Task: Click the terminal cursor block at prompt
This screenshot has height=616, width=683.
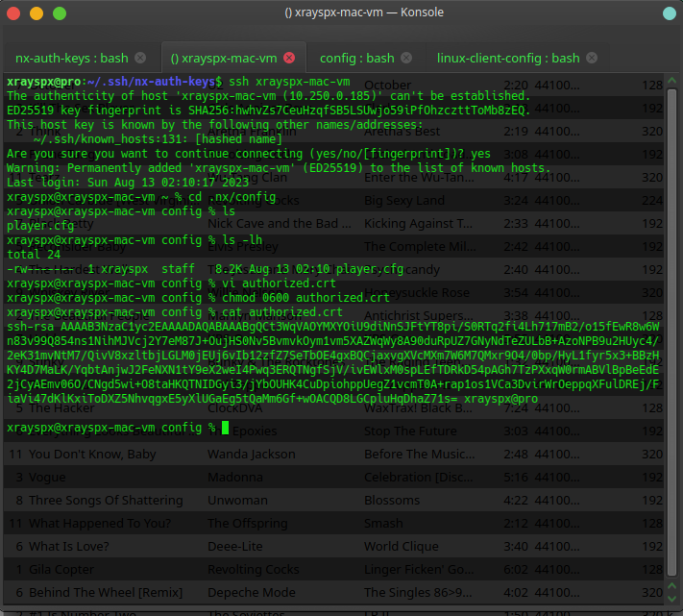Action: click(x=225, y=428)
